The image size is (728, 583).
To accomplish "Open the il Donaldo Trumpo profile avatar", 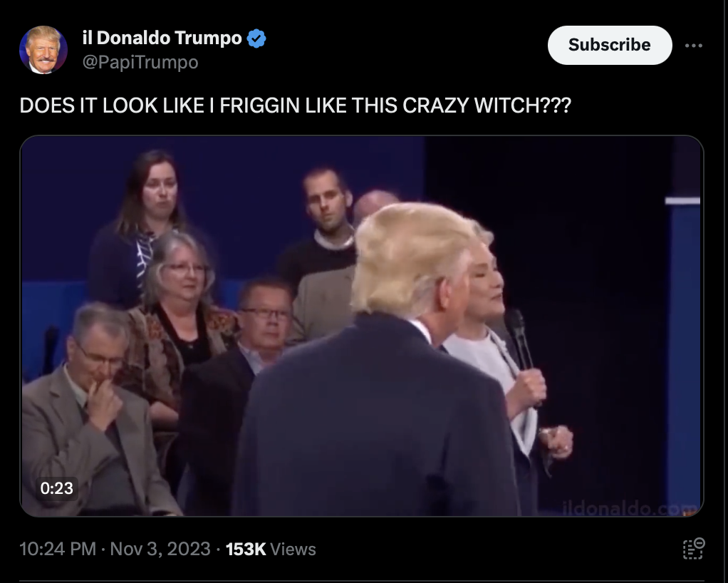I will pos(43,50).
